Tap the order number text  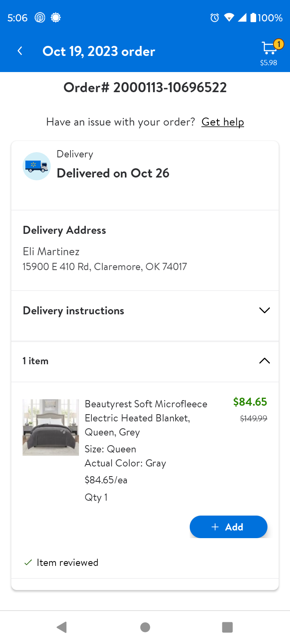pyautogui.click(x=145, y=87)
